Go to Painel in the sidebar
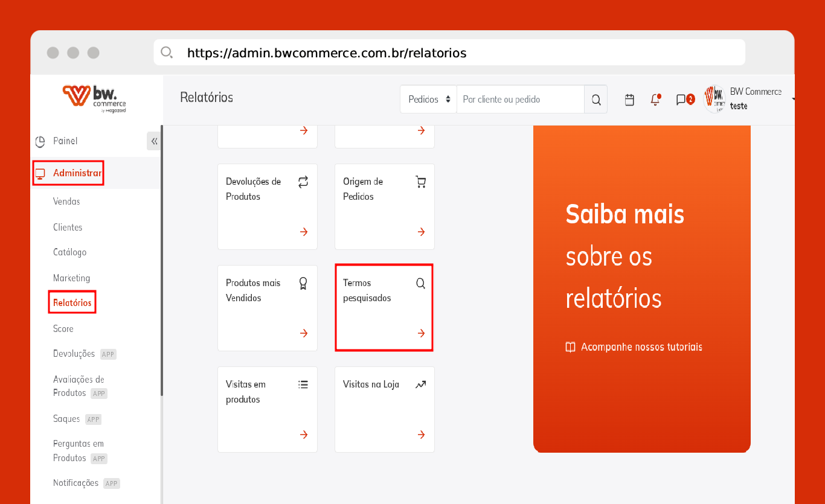The image size is (825, 504). (65, 141)
